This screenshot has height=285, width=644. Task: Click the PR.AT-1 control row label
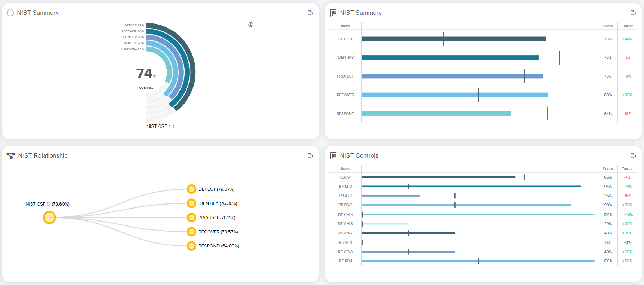[345, 196]
